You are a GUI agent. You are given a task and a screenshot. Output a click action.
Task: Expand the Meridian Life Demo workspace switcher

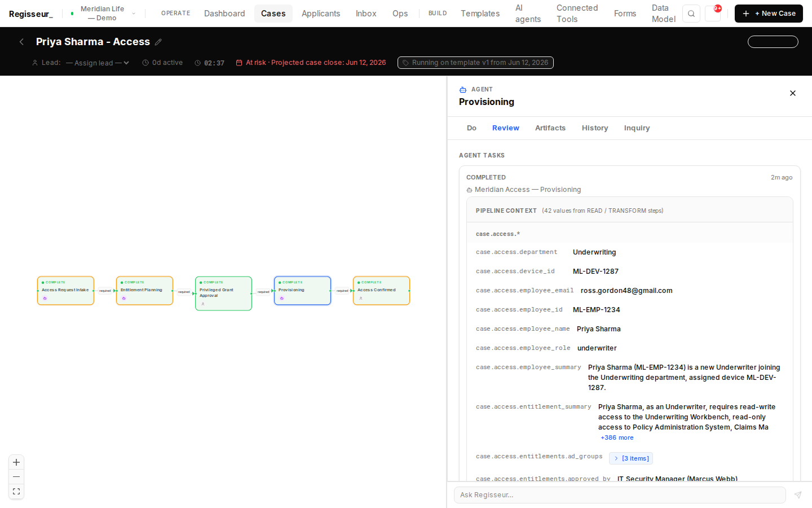coord(103,14)
